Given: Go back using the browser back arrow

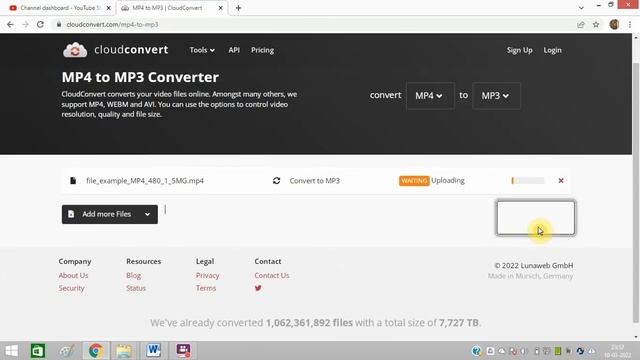Looking at the screenshot, I should click(x=10, y=24).
